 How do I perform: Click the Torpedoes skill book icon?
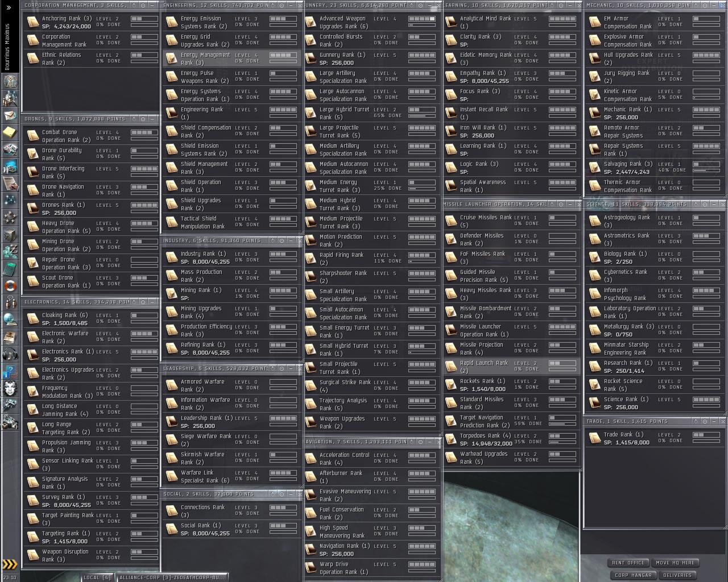coord(451,439)
